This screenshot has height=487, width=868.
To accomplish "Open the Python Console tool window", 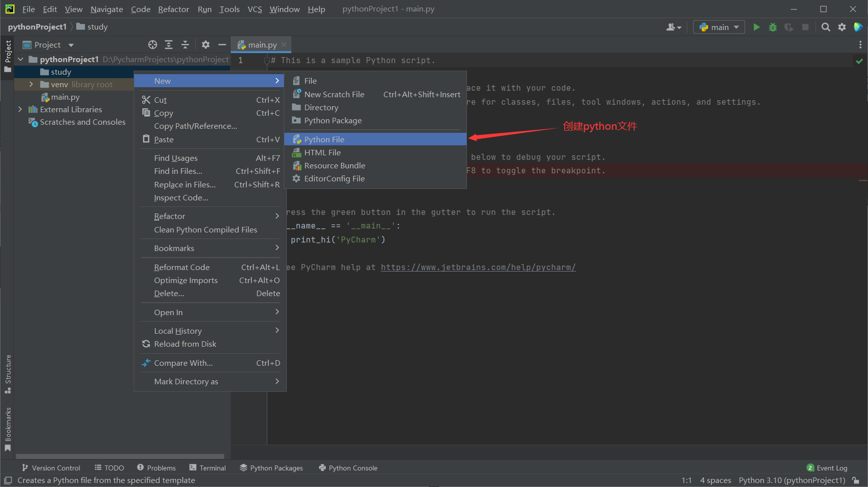I will 348,468.
